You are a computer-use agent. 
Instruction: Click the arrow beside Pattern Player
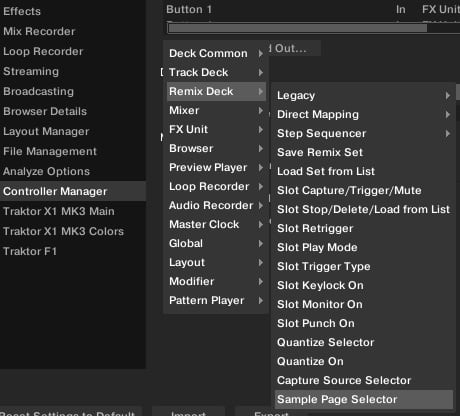(261, 300)
